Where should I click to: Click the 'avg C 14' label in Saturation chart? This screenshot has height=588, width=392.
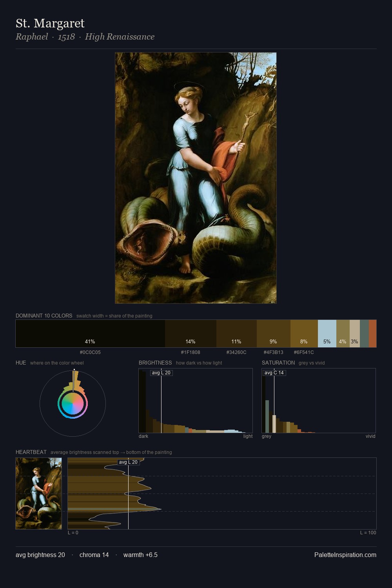click(274, 373)
